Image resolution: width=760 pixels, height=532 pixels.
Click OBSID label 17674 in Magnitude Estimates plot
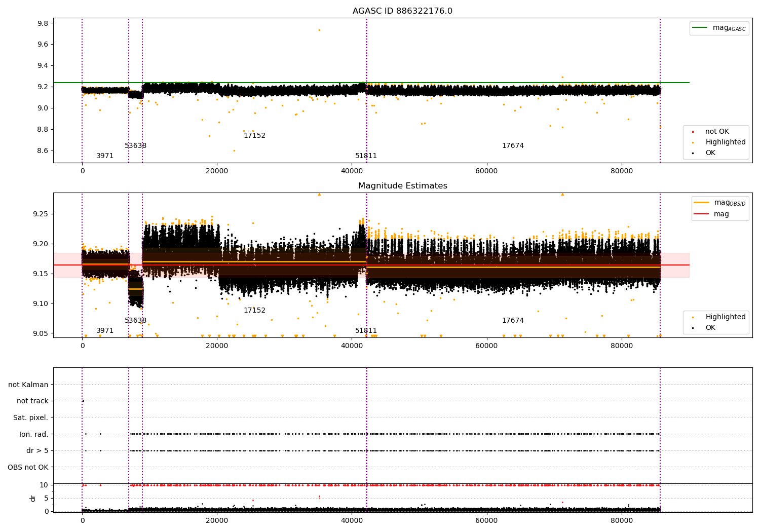[513, 321]
